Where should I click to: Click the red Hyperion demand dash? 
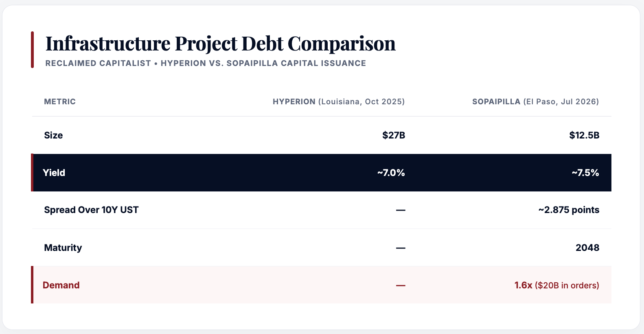coord(401,286)
